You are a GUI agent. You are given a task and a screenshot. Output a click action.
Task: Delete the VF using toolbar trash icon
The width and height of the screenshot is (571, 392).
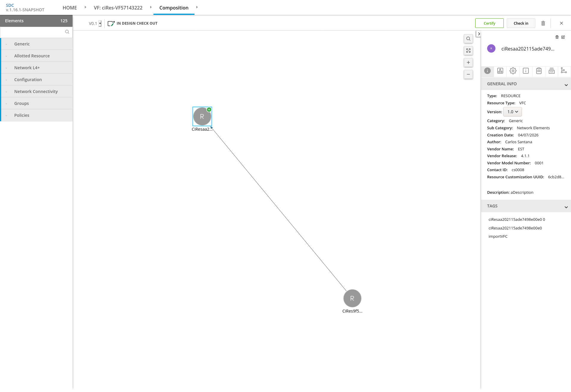(543, 23)
